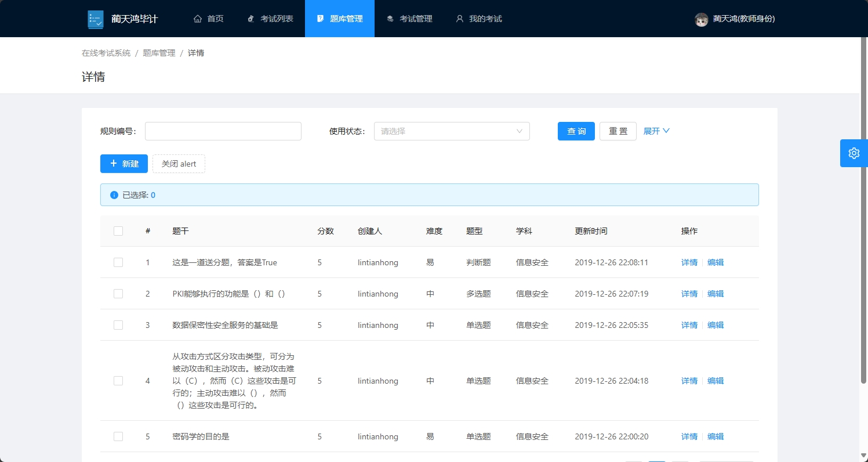Click the 题型 column header

tap(474, 231)
